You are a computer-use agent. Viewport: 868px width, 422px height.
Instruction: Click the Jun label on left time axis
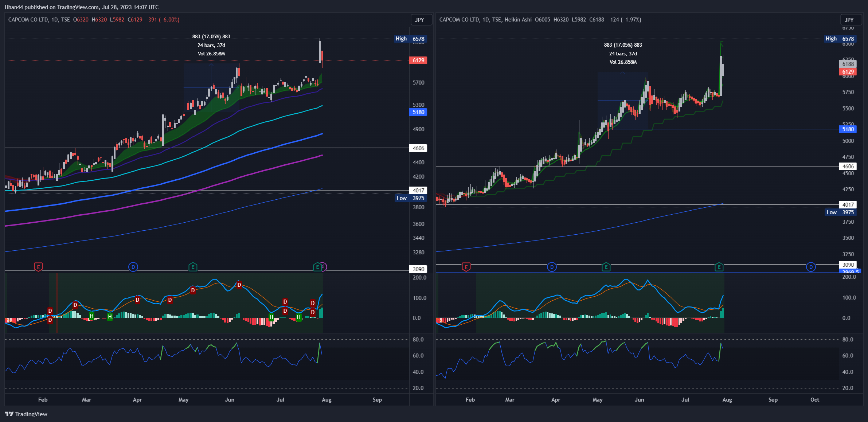[x=230, y=400]
